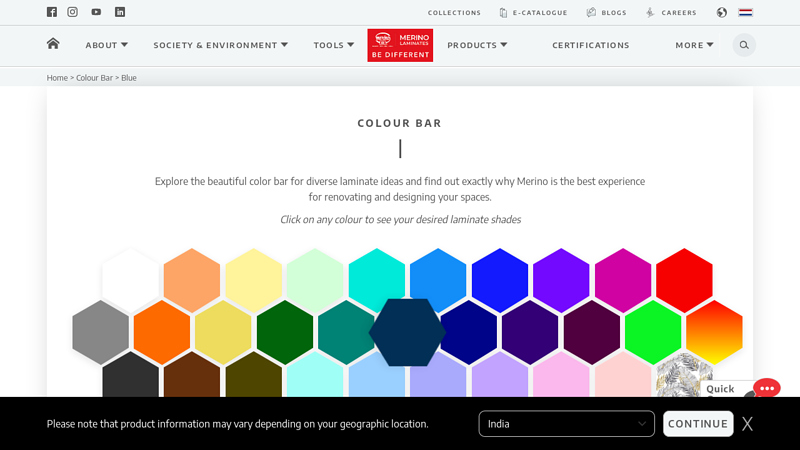Select the pale yellow hexagon
Viewport: 800px width, 450px height.
click(x=254, y=280)
